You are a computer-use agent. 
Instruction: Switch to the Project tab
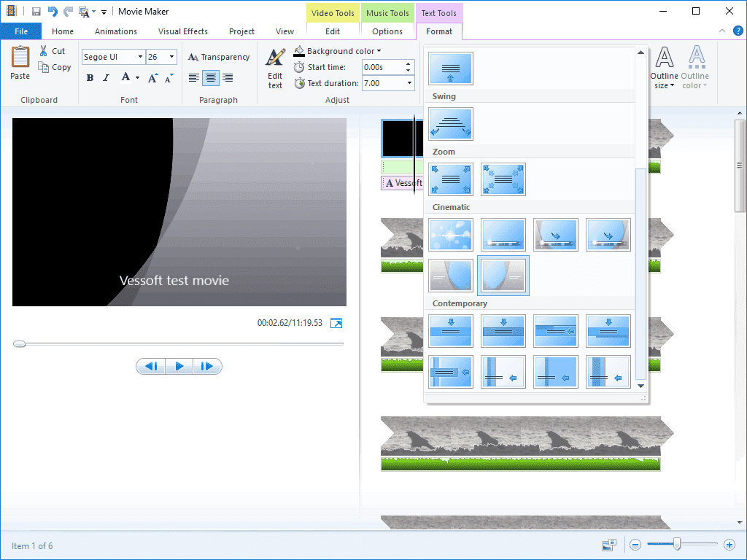[x=241, y=31]
